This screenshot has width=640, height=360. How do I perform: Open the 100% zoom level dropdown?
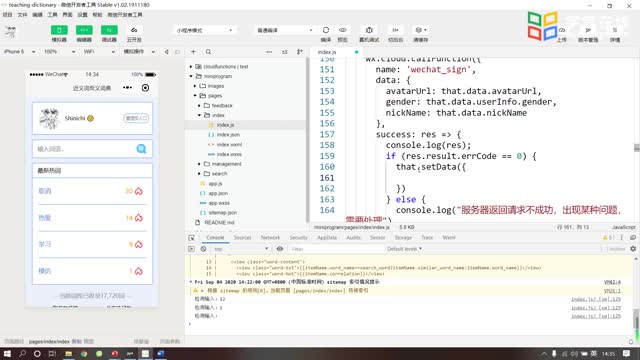(59, 52)
